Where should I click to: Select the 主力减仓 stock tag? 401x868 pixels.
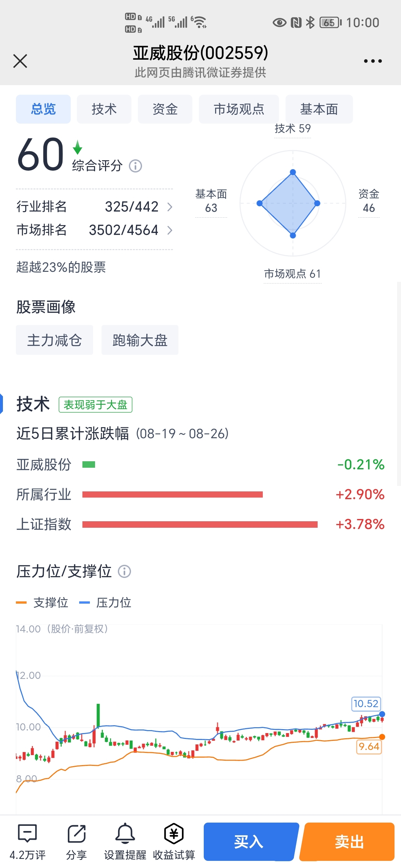point(55,340)
